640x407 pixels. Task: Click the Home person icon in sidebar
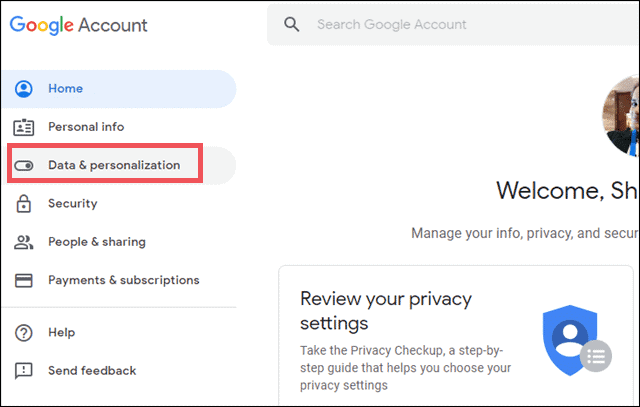(25, 89)
